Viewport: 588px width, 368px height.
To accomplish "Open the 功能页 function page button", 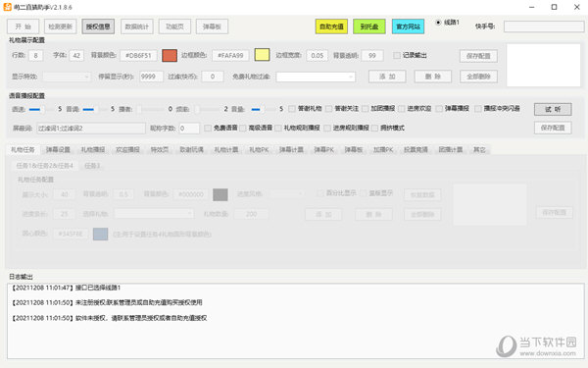I will [174, 26].
